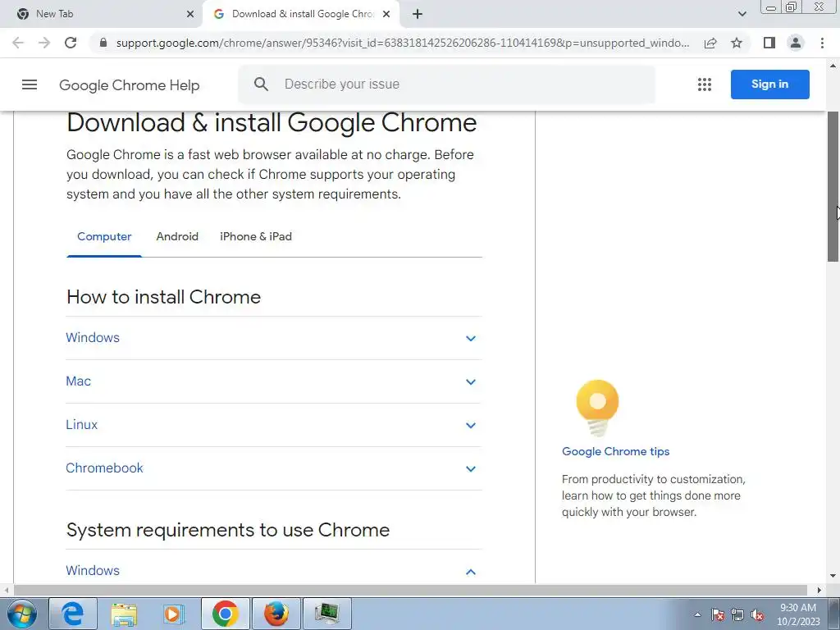Go back with the browser back arrow
840x630 pixels.
click(18, 43)
